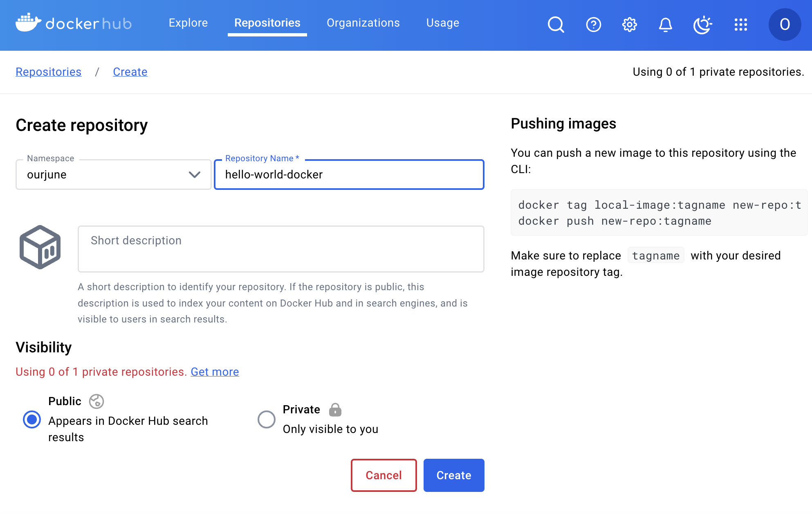The image size is (812, 514).
Task: Focus the Short description text field
Action: click(x=281, y=249)
